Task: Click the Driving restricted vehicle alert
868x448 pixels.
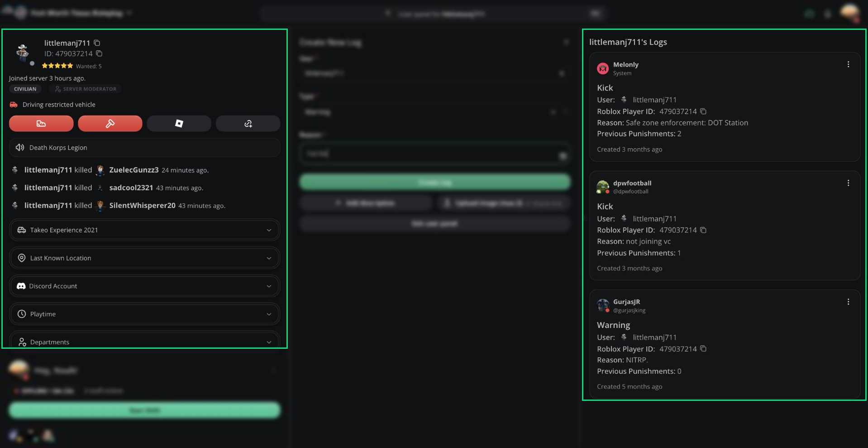Action: (x=52, y=105)
